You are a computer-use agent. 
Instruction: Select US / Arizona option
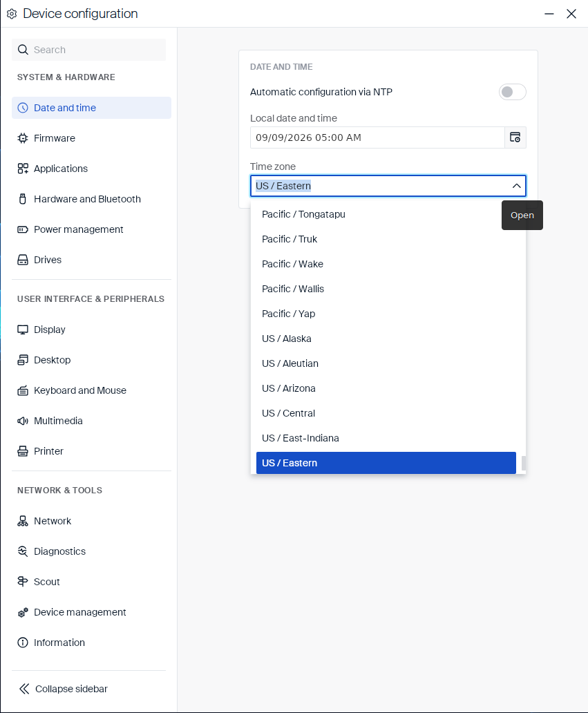pyautogui.click(x=386, y=388)
